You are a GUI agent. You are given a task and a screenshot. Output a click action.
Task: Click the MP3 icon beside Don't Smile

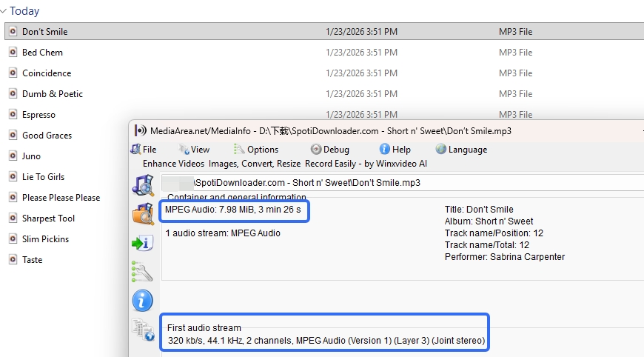[13, 31]
